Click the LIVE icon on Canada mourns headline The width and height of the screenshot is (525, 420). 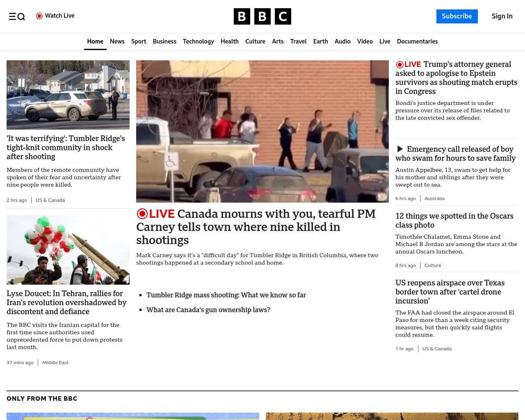click(x=155, y=214)
